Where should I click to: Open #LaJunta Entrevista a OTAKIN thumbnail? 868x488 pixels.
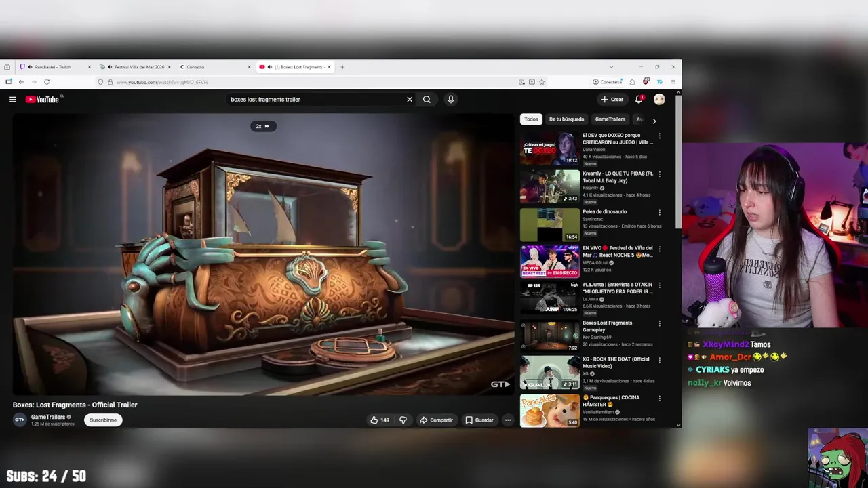click(550, 298)
